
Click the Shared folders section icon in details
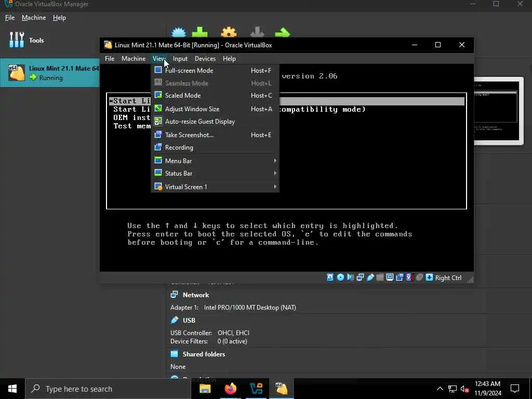coord(175,354)
